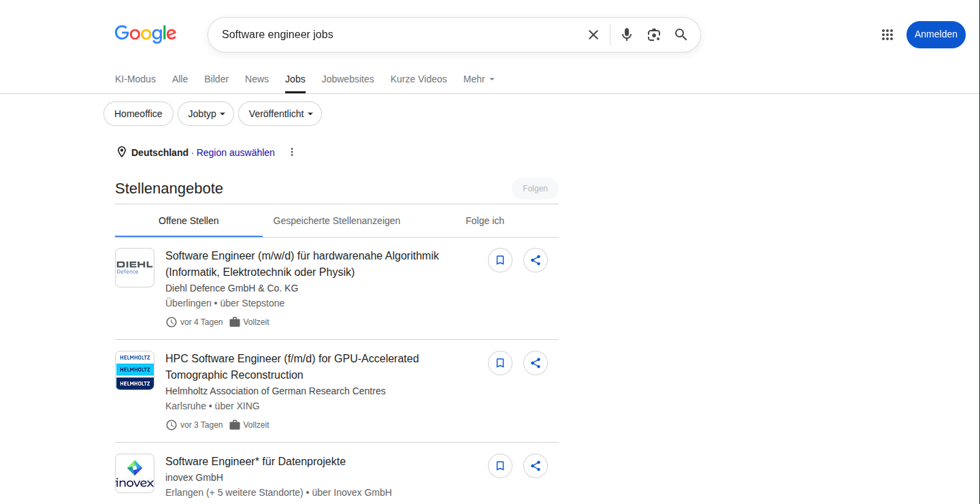Bookmark the Diehl Defence job

500,260
